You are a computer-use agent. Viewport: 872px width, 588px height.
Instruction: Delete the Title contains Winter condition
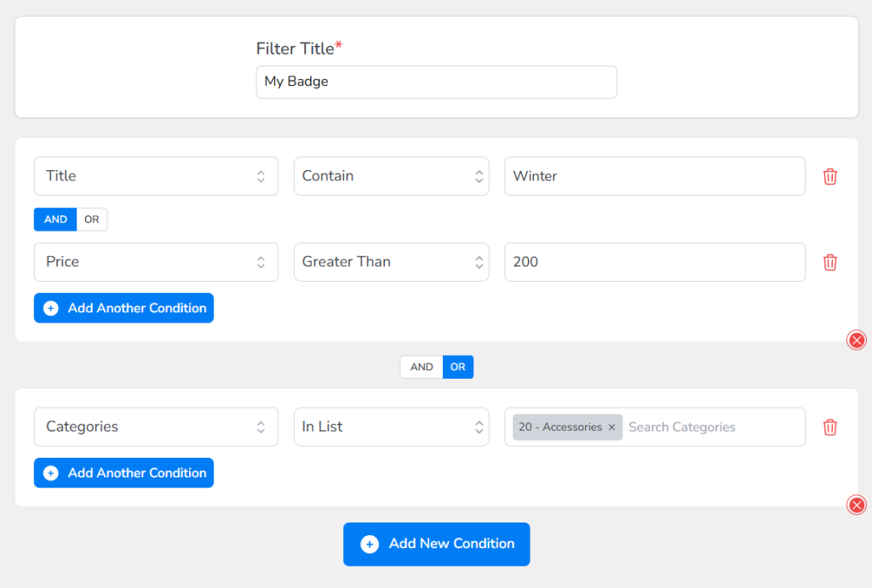pos(829,176)
